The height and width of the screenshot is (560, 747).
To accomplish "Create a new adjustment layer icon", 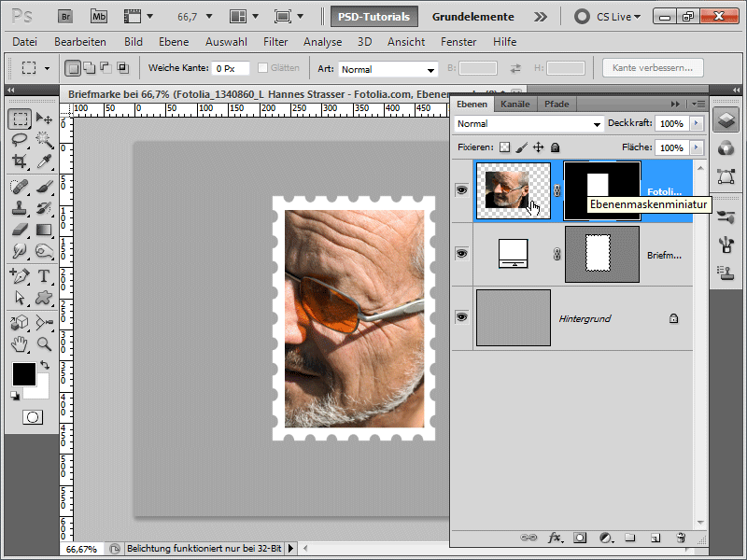I will (x=605, y=538).
